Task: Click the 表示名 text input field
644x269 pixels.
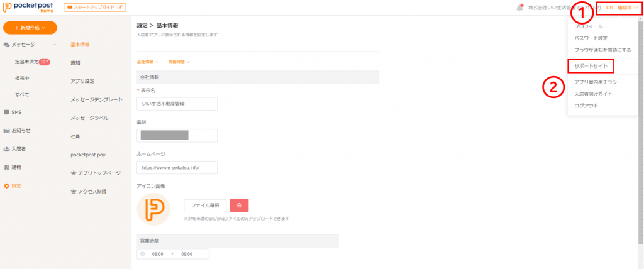Action: (177, 104)
